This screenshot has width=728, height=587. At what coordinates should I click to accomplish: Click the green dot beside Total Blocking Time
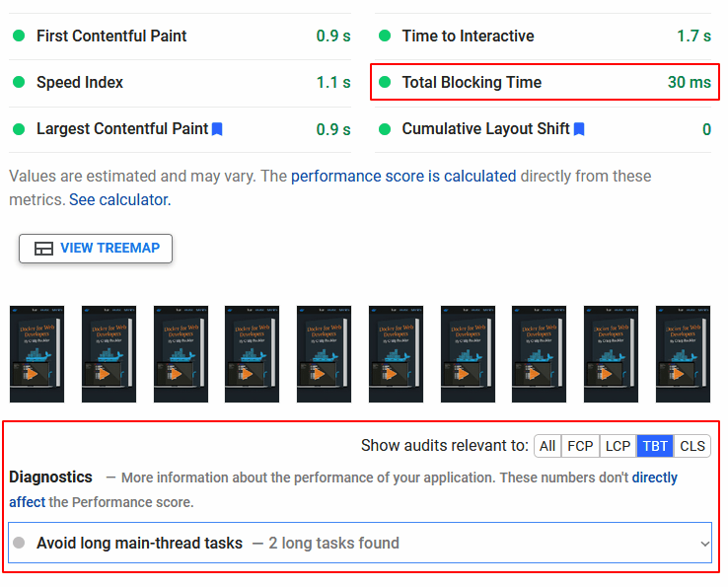pos(385,83)
